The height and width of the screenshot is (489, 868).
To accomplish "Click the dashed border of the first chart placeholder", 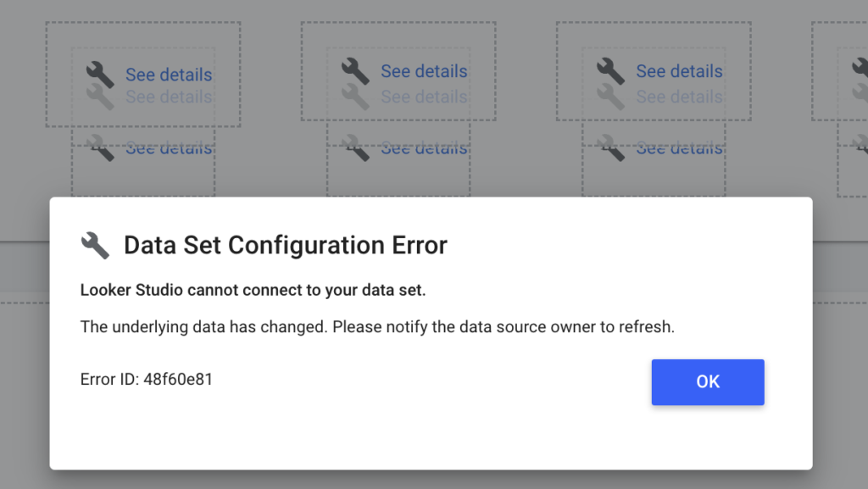I will (142, 24).
